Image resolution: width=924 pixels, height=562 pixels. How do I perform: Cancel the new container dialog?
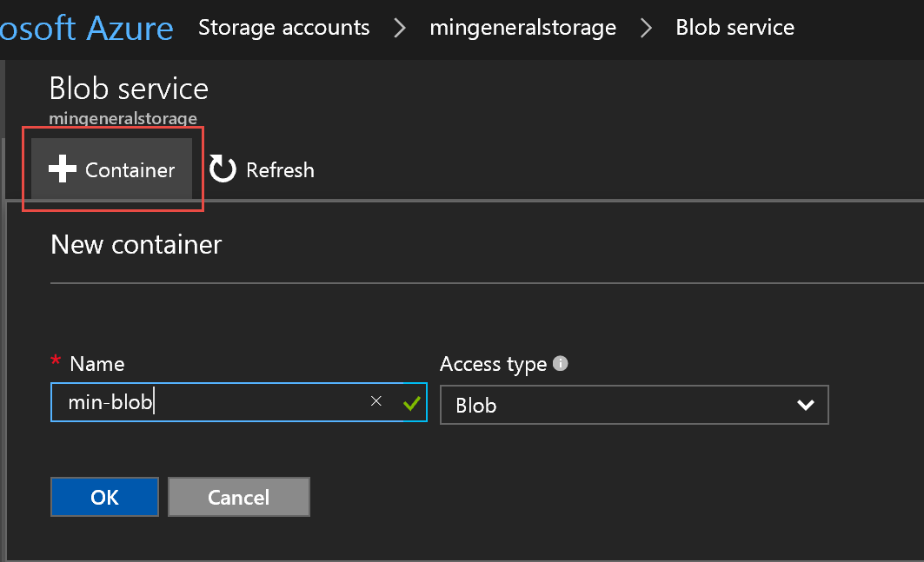239,497
